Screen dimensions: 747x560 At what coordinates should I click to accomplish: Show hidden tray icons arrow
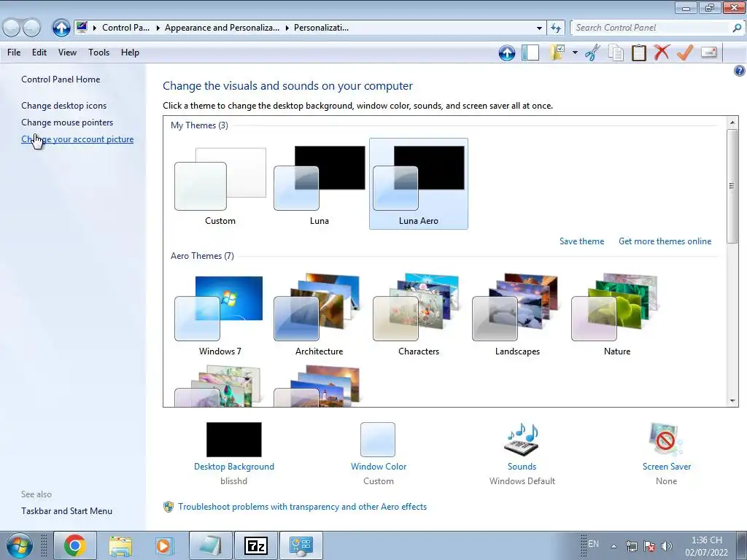pyautogui.click(x=614, y=546)
